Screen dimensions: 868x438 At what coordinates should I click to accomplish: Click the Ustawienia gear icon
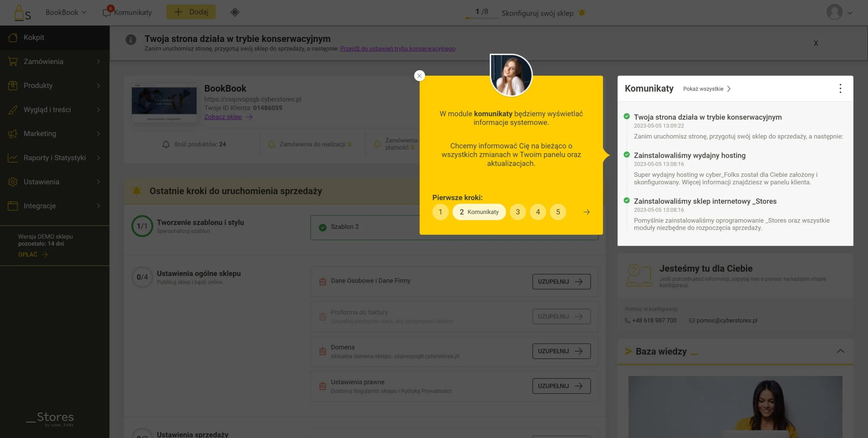click(13, 182)
